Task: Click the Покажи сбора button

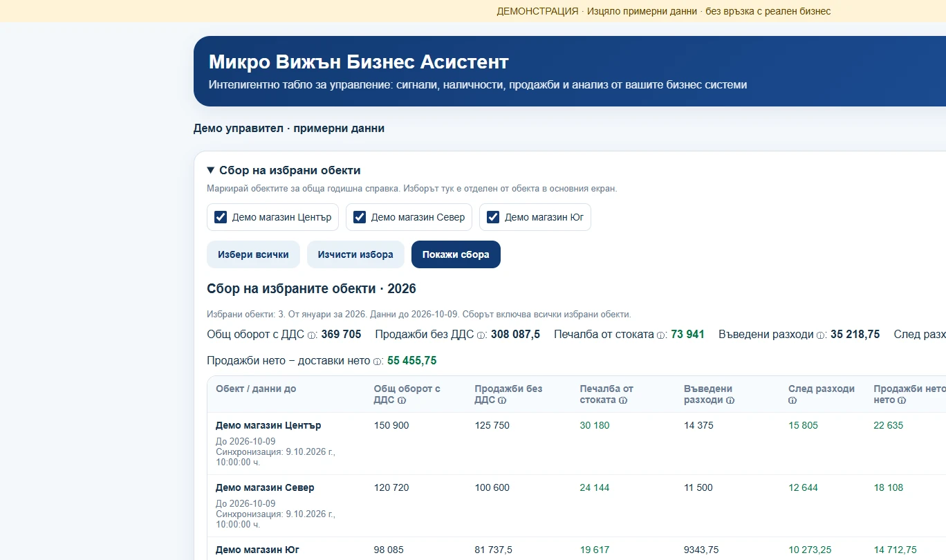Action: [x=456, y=254]
